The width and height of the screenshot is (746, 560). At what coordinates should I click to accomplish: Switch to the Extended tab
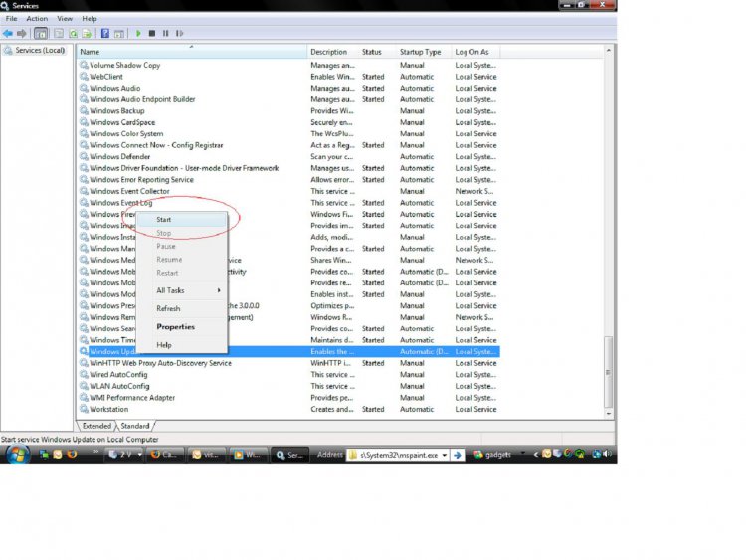(96, 426)
